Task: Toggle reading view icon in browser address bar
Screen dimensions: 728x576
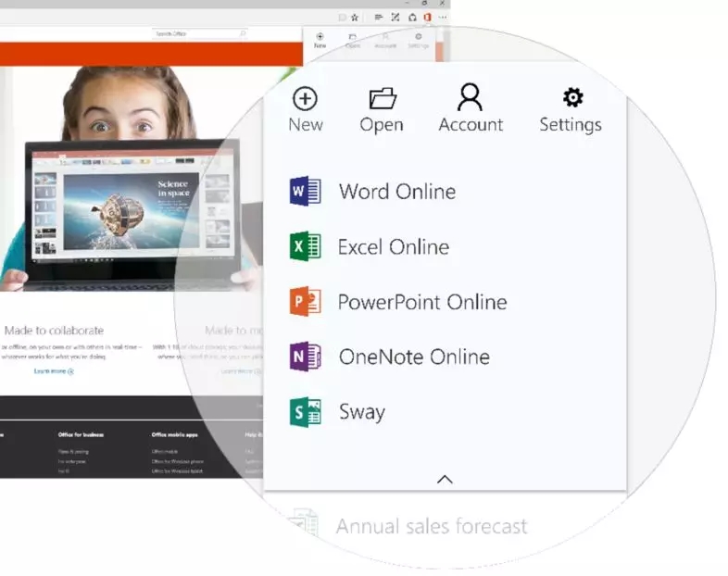Action: tap(342, 18)
